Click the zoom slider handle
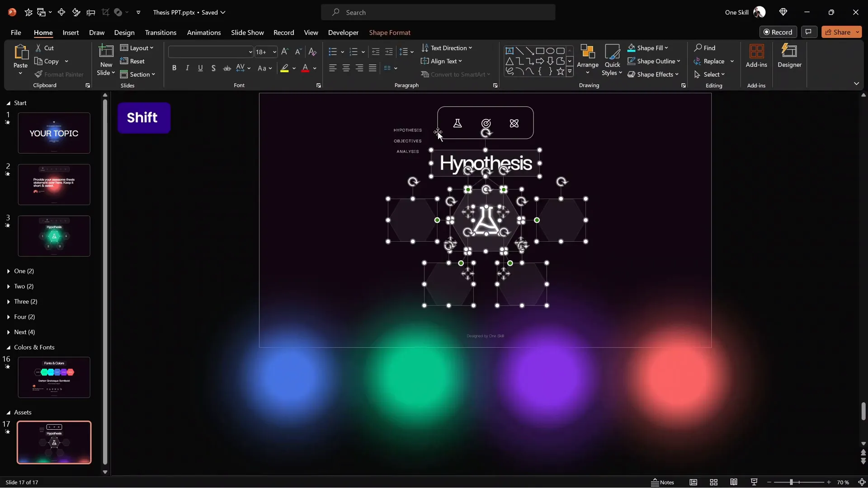Screen dimensions: 868x488 [x=791, y=482]
